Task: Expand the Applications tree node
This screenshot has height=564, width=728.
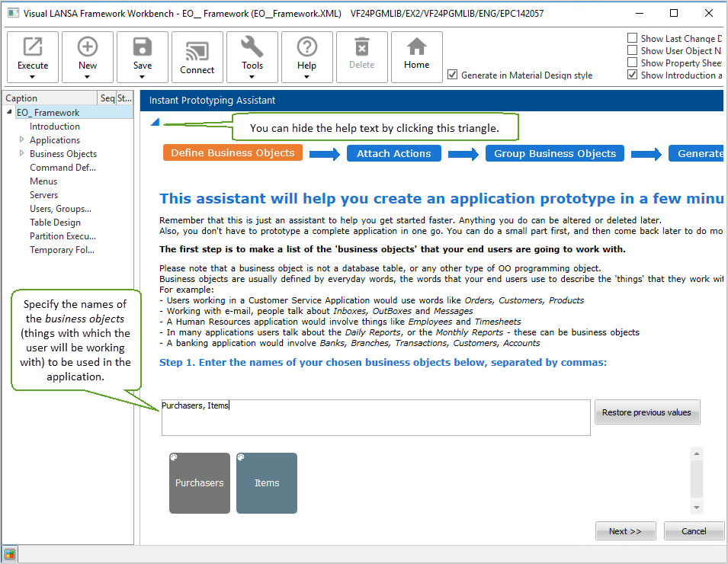Action: click(21, 139)
